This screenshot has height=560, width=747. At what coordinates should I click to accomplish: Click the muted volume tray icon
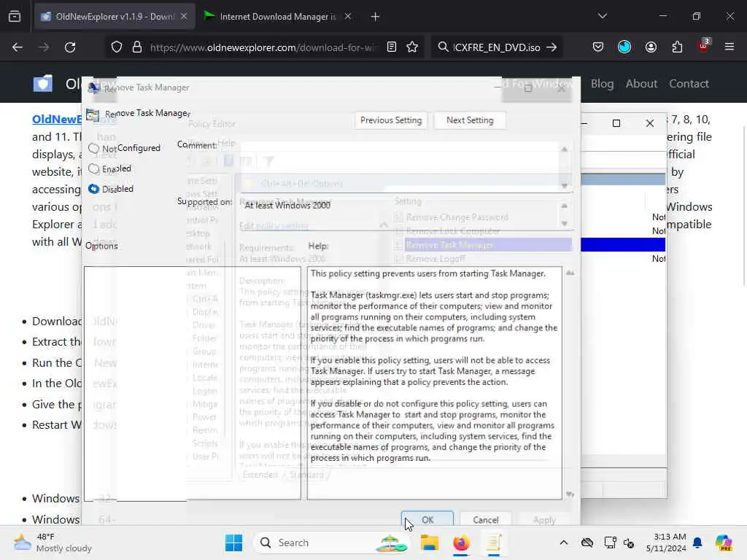click(x=629, y=542)
